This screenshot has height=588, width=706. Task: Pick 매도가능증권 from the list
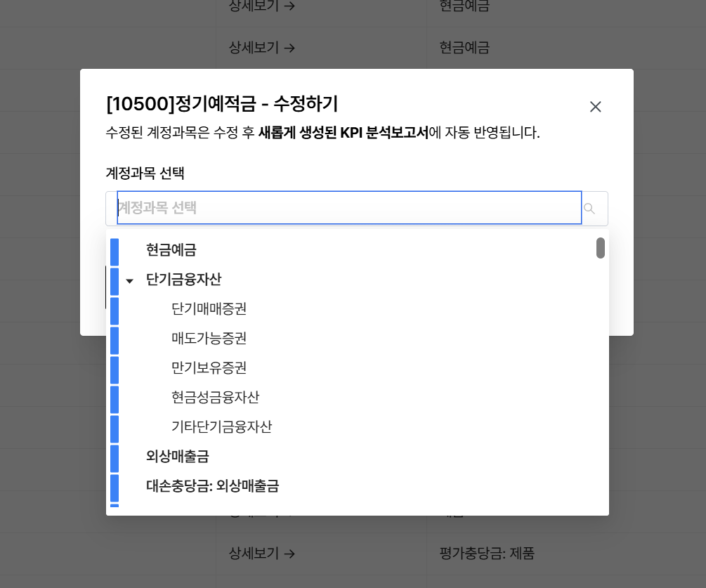pos(209,338)
